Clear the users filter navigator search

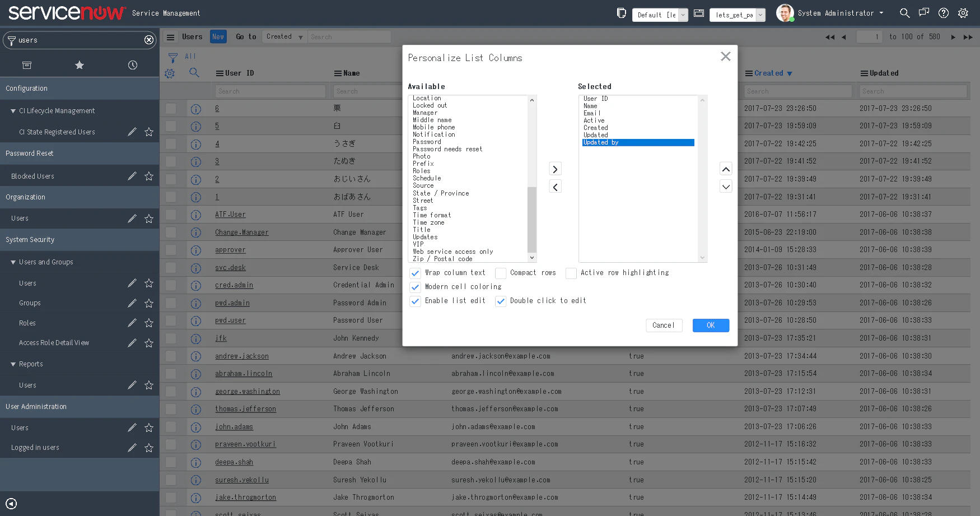click(x=149, y=40)
